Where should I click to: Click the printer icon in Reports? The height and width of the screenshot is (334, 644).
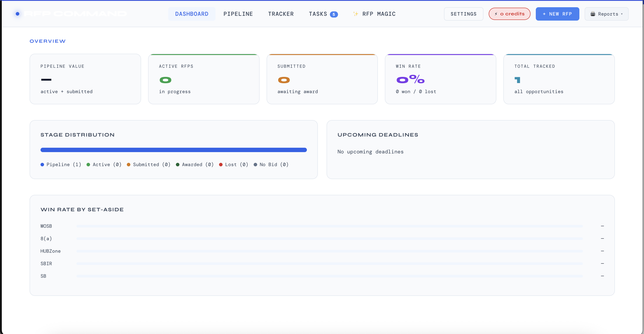click(x=593, y=14)
